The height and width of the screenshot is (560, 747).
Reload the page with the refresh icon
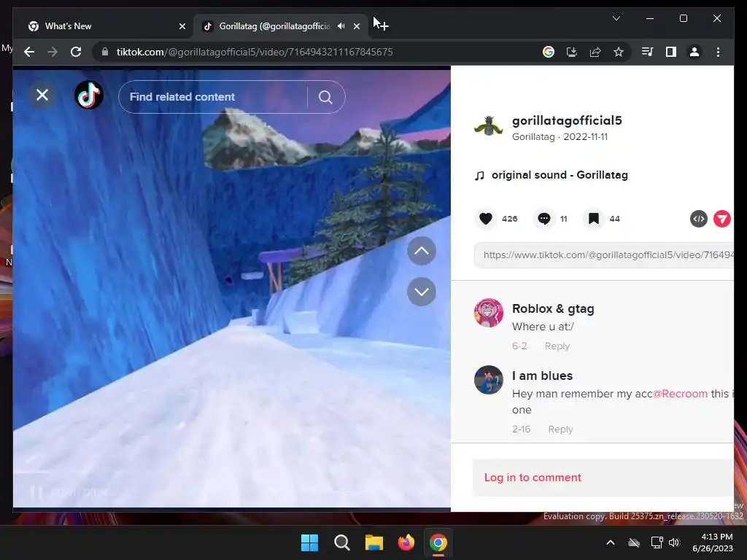[x=76, y=52]
